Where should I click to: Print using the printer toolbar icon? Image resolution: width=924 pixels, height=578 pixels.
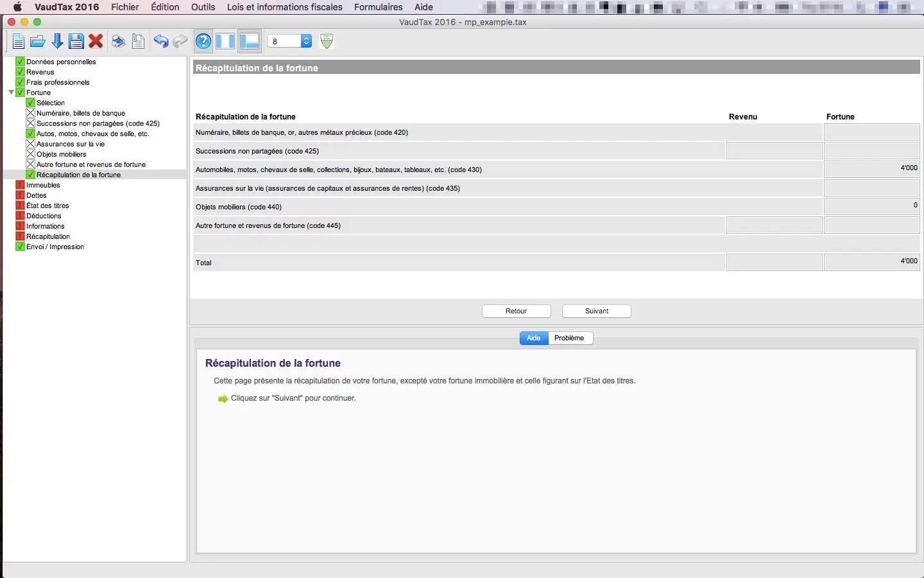click(x=119, y=42)
